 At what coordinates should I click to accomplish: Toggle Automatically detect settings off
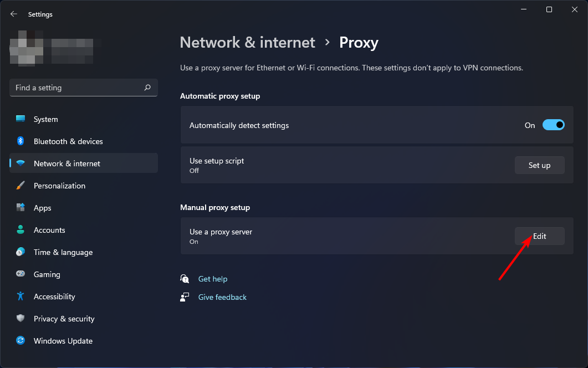coord(553,125)
